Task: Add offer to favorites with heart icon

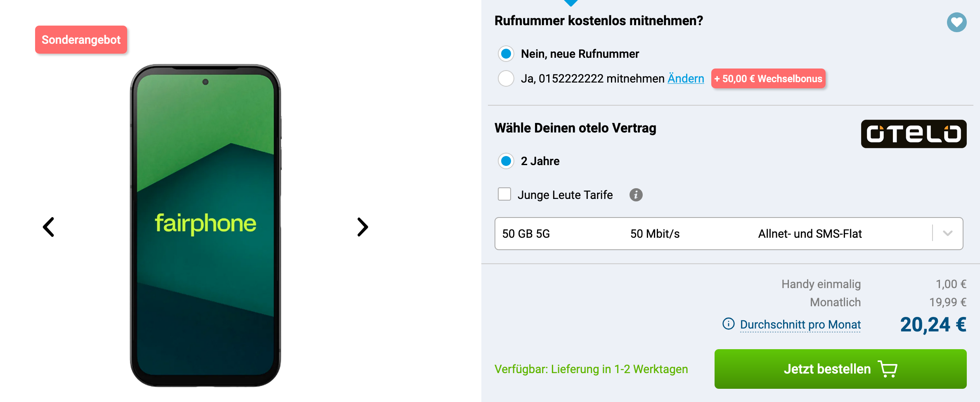Action: tap(956, 22)
